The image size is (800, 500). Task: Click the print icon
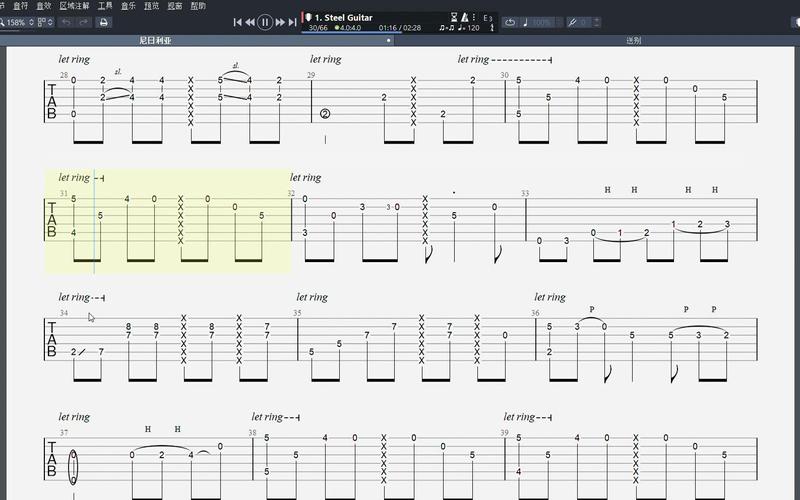pyautogui.click(x=104, y=22)
